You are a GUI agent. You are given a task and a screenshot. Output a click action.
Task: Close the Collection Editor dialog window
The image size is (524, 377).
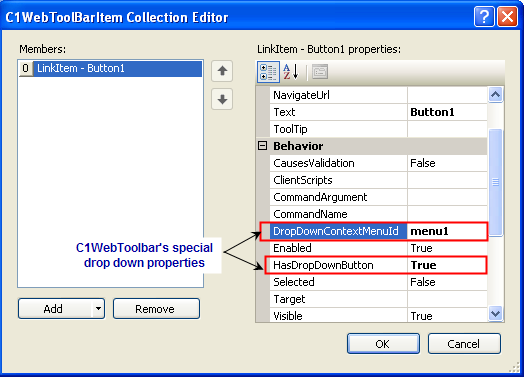507,16
